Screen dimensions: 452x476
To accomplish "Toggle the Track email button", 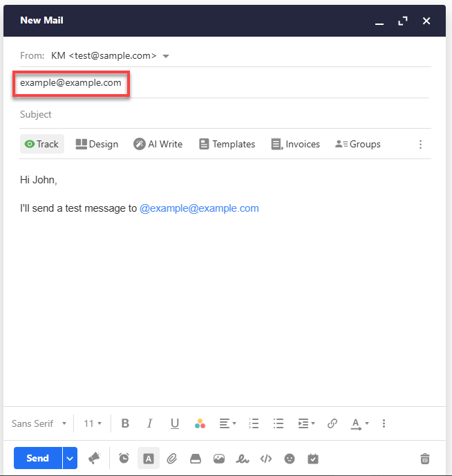I will [42, 144].
